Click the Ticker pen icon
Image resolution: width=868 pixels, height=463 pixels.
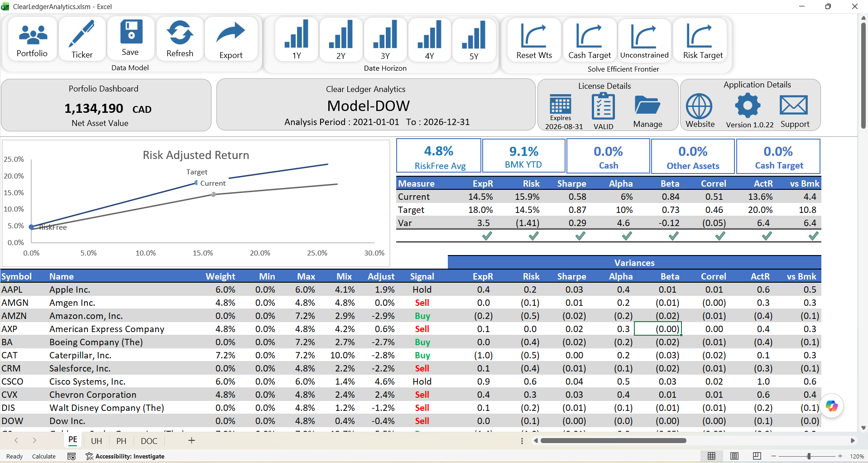pos(82,34)
